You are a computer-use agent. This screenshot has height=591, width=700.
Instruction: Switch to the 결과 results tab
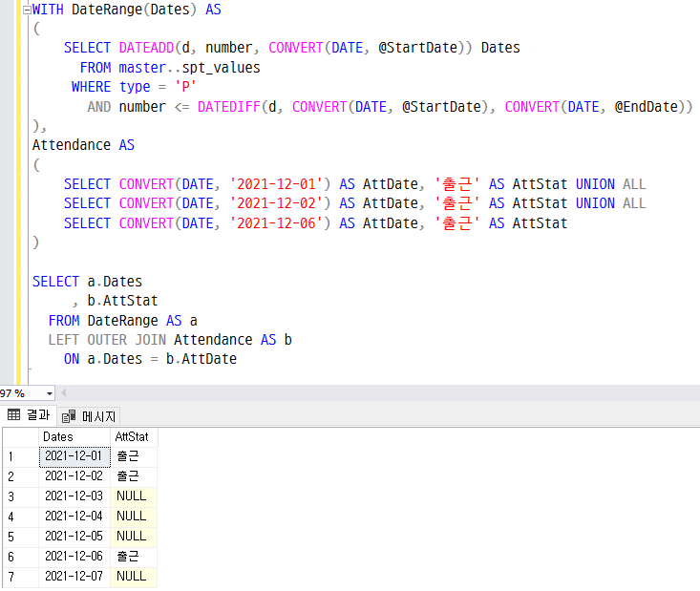tap(29, 415)
